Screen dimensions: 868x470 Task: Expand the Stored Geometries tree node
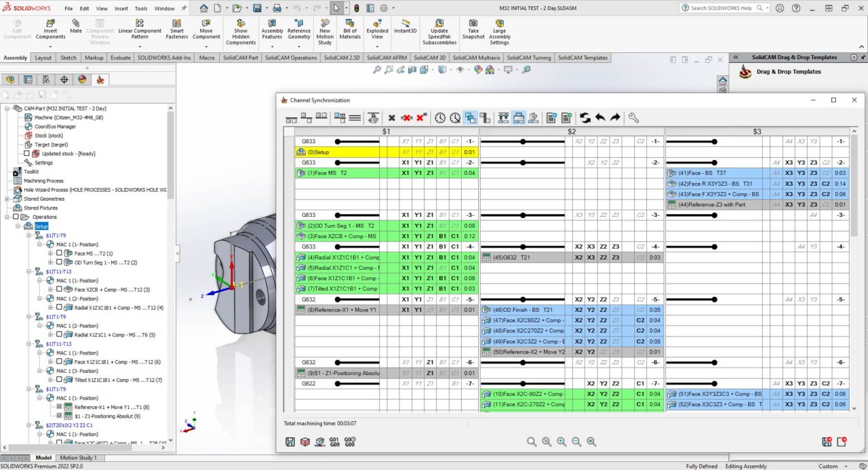tap(7, 199)
